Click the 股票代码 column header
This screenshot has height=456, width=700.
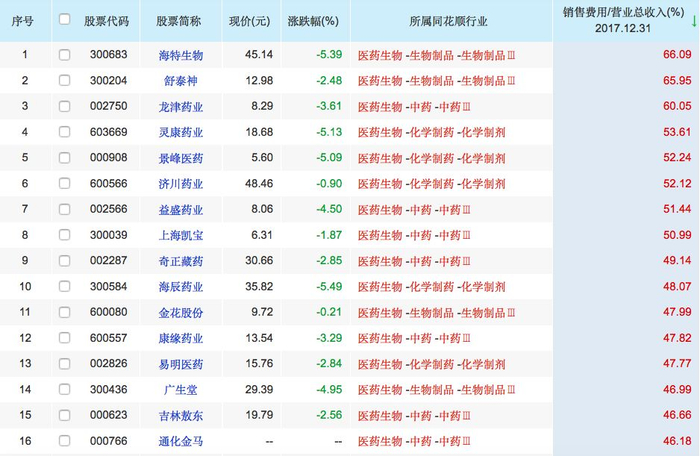coord(106,21)
